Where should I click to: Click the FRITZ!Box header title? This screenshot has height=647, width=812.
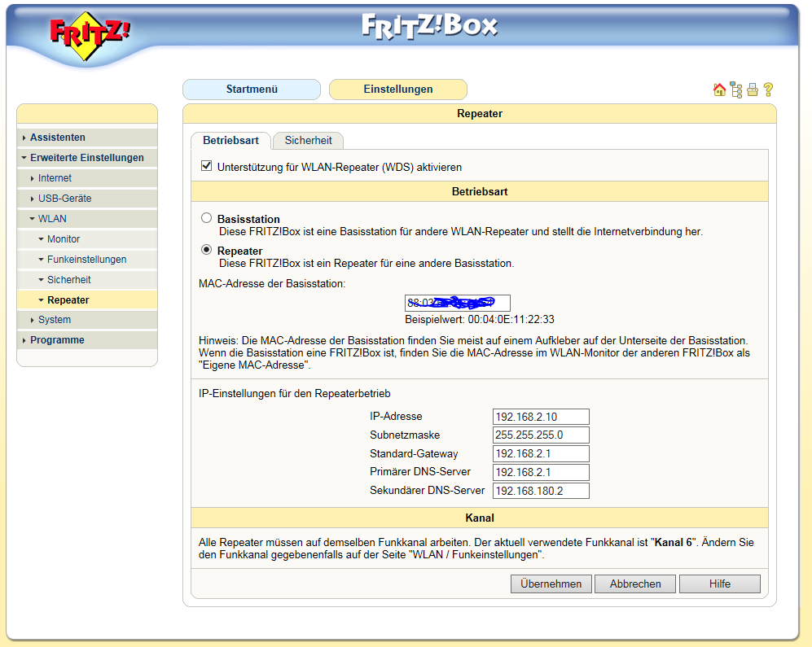pyautogui.click(x=429, y=26)
